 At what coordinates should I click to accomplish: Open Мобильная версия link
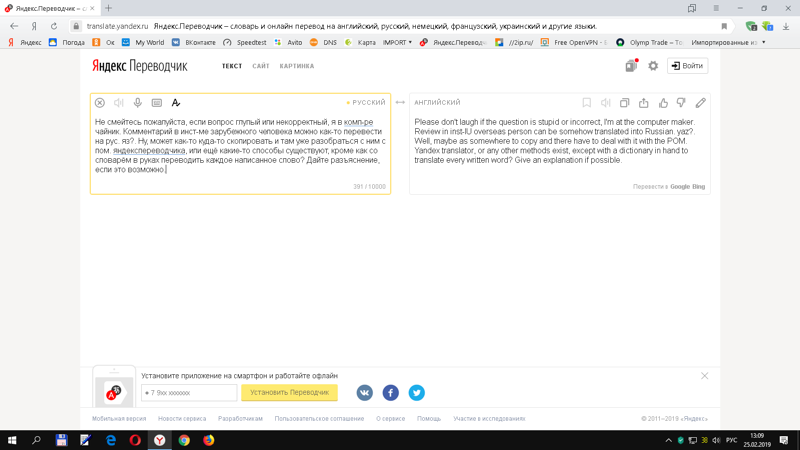point(119,419)
